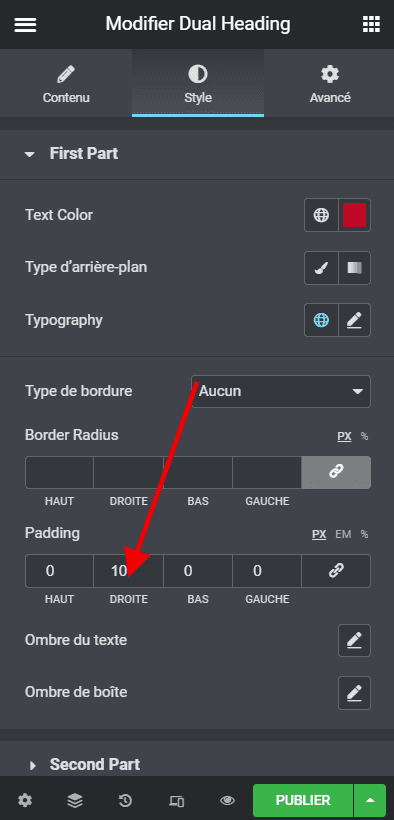
Task: Edit Ombre du texte pencil icon
Action: (354, 640)
